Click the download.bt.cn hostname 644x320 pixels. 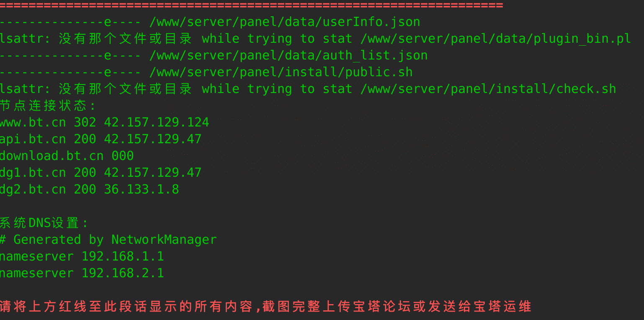(x=52, y=156)
